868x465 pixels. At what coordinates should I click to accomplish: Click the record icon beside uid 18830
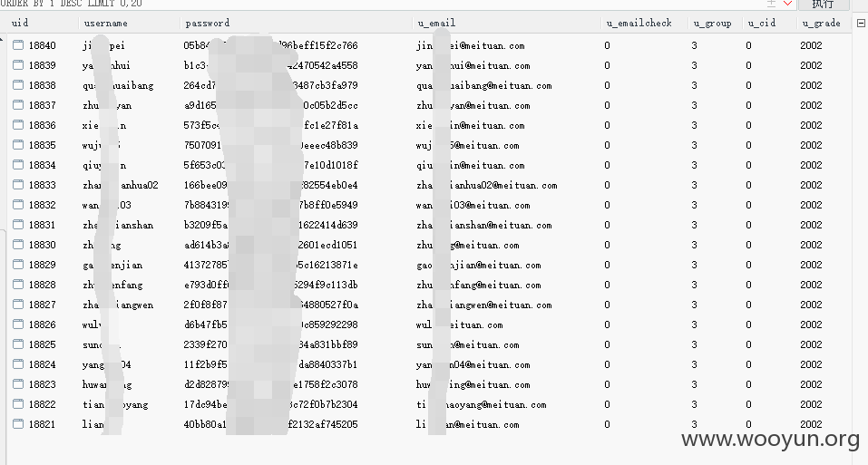18,244
